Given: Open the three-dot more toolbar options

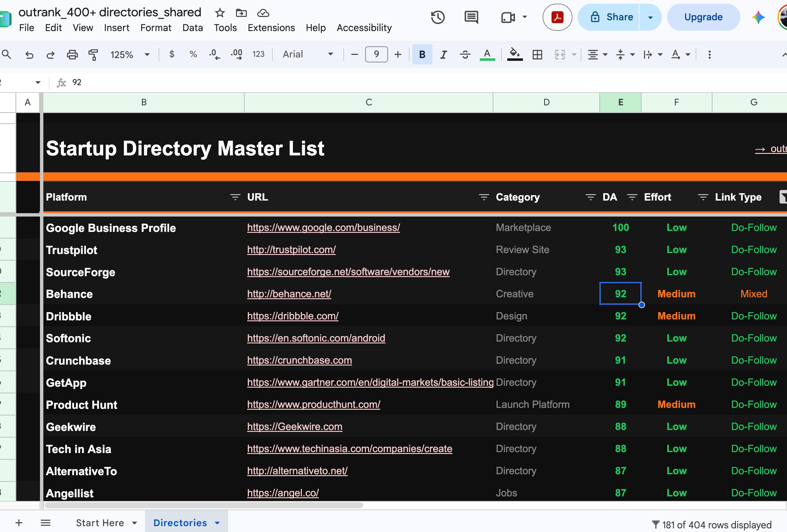Looking at the screenshot, I should click(x=710, y=54).
